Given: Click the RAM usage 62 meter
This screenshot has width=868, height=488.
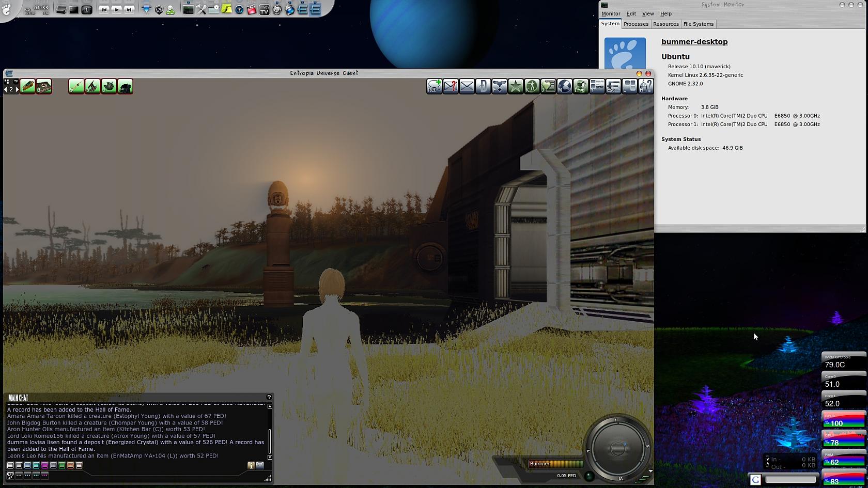Looking at the screenshot, I should (x=844, y=459).
